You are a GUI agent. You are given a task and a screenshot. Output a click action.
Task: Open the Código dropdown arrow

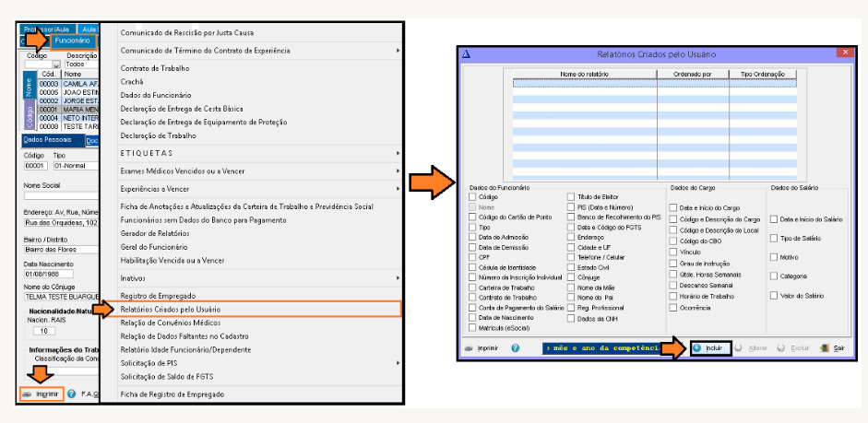(x=56, y=65)
